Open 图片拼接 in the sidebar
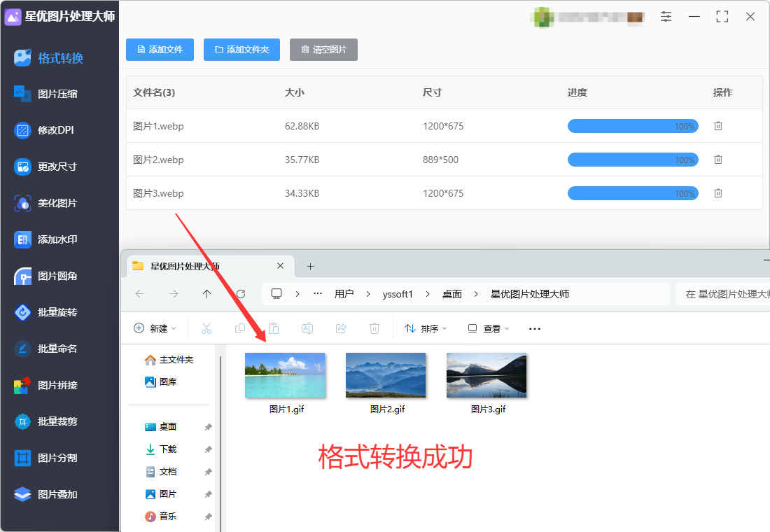The height and width of the screenshot is (532, 770). coord(45,385)
